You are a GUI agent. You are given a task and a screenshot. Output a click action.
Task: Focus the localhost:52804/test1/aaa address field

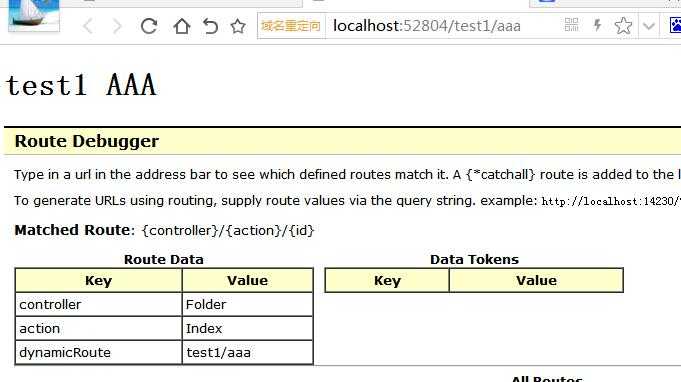coord(427,26)
